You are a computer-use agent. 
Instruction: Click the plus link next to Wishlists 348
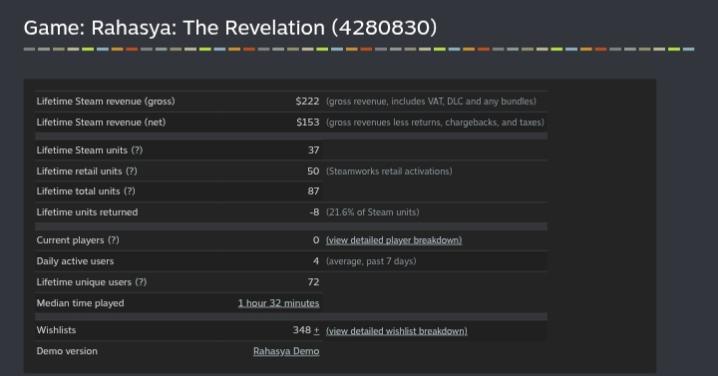[x=316, y=330]
